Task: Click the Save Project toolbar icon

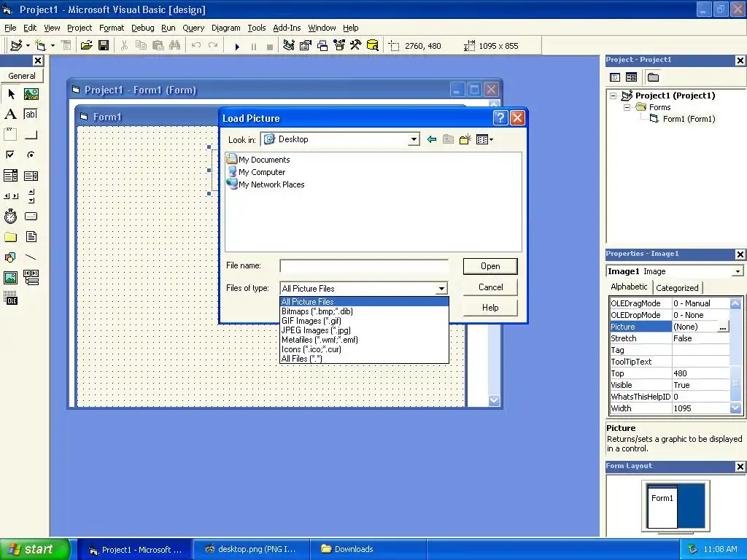Action: point(104,46)
